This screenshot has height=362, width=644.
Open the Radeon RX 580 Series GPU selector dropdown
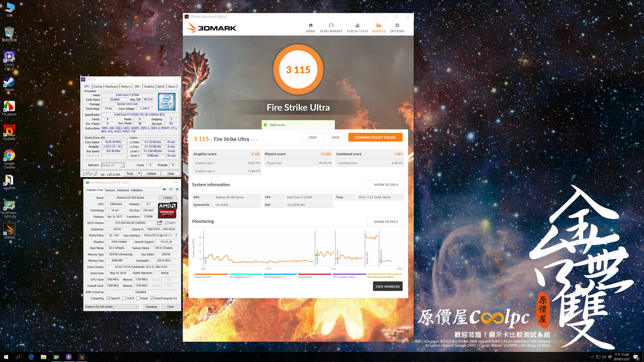pos(112,307)
